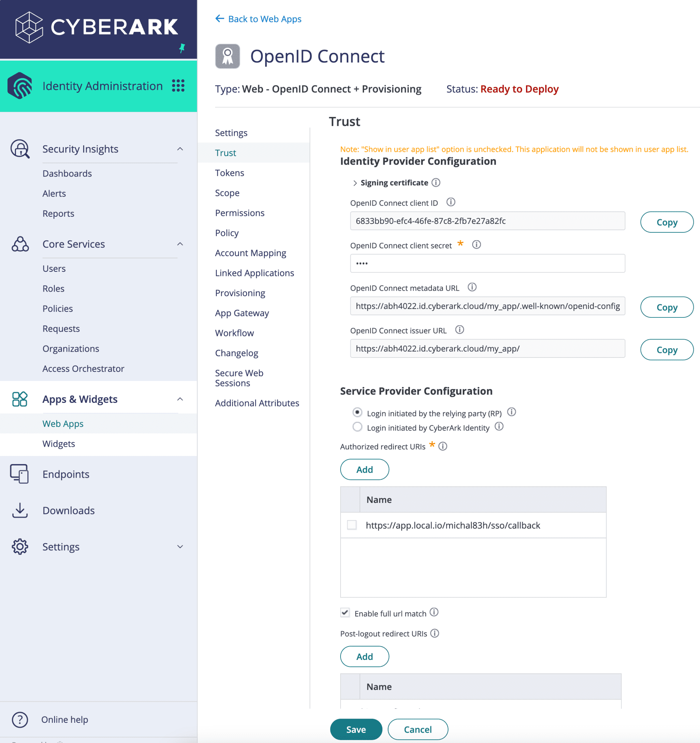The image size is (700, 743).
Task: Copy the OpenID Connect issuer URL
Action: click(667, 349)
